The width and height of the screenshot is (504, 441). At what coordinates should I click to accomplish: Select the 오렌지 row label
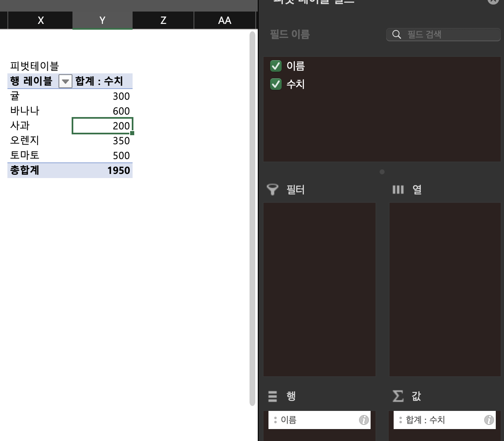[x=40, y=141]
